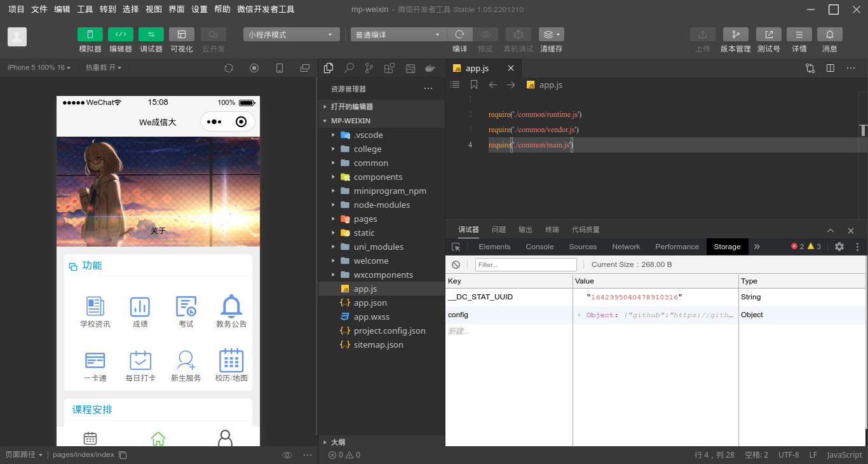Click 新建... to add a storage entry

[x=459, y=332]
